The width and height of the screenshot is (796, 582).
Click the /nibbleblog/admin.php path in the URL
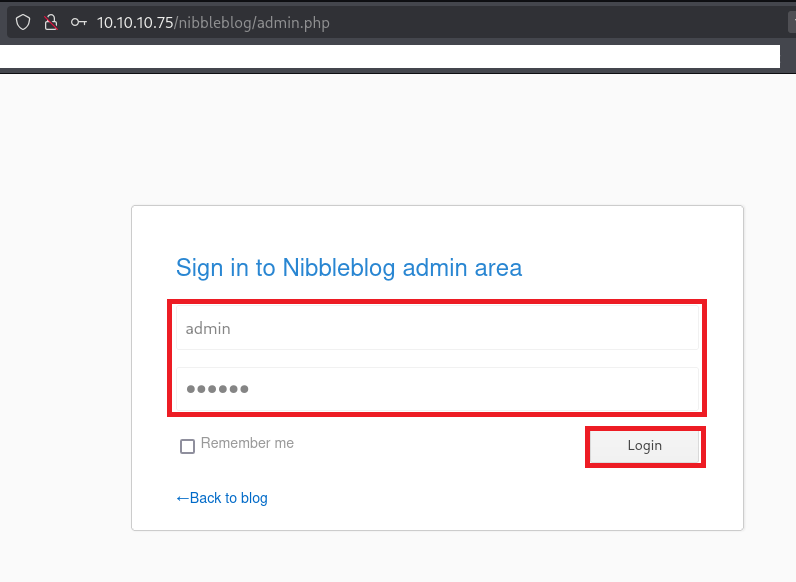coord(252,23)
